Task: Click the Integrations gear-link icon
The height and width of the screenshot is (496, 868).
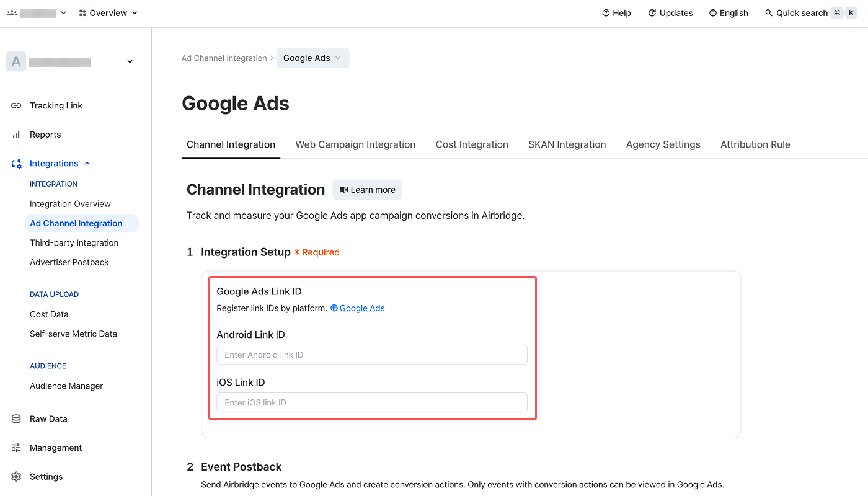Action: [16, 164]
